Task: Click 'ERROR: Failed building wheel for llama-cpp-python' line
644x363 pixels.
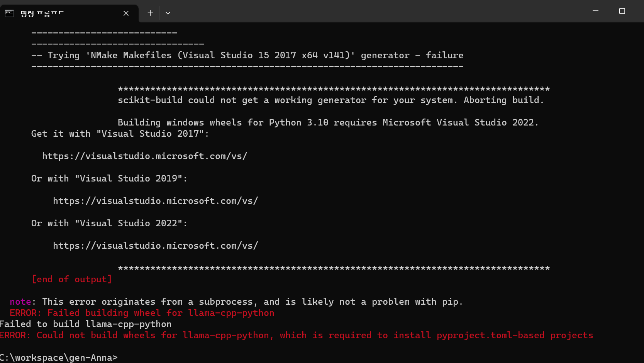Action: [142, 313]
